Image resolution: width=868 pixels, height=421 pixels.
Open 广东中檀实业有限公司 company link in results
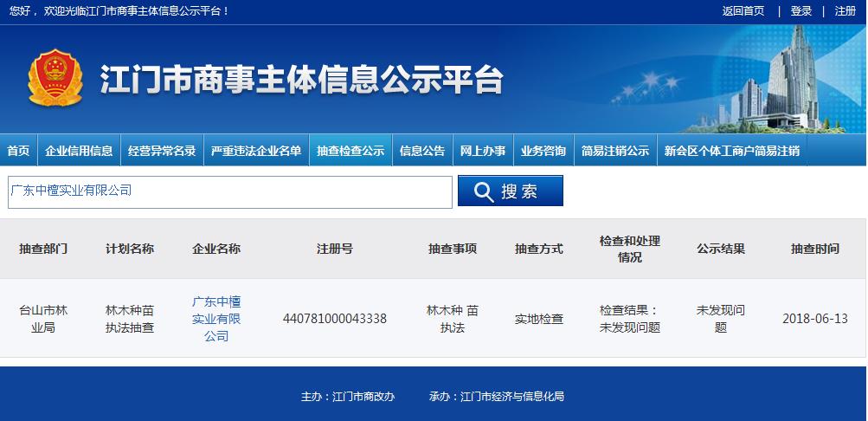tap(216, 318)
